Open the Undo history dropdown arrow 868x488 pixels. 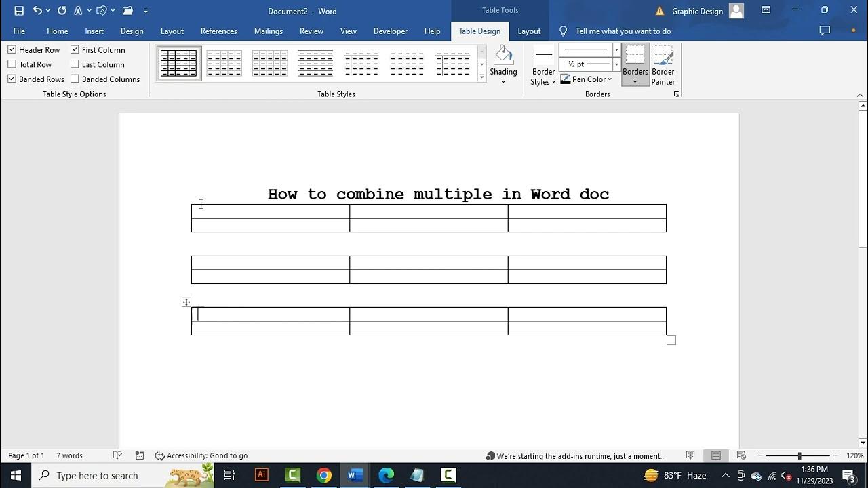47,11
